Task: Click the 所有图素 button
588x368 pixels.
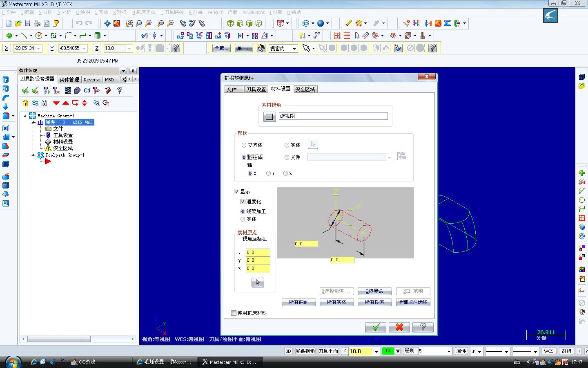Action: click(x=374, y=302)
